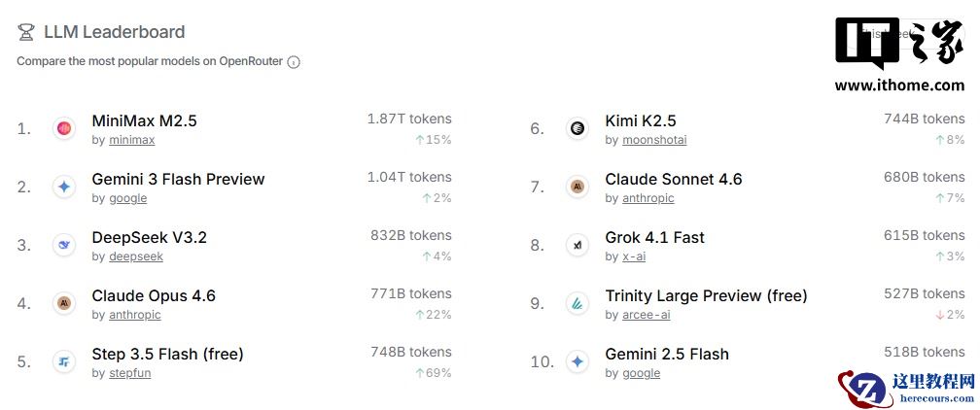Open the deepseek author link
Screen dimensions: 980x410
(136, 256)
